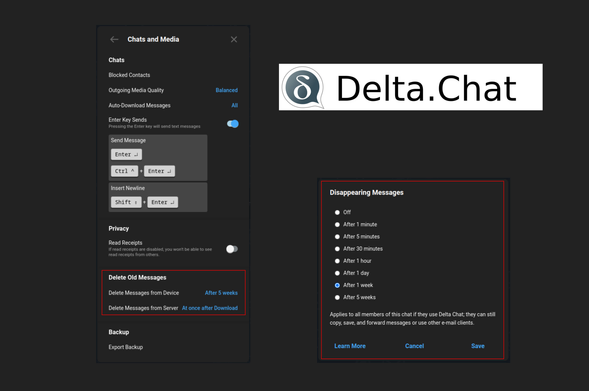Select After 1 minute option
Image resolution: width=589 pixels, height=391 pixels.
337,225
